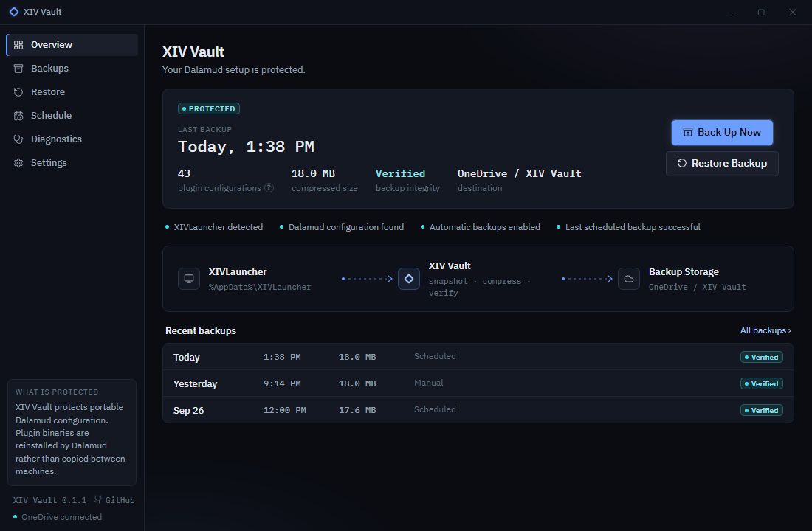Viewport: 812px width, 531px height.
Task: Select the Today backup row label
Action: click(187, 357)
